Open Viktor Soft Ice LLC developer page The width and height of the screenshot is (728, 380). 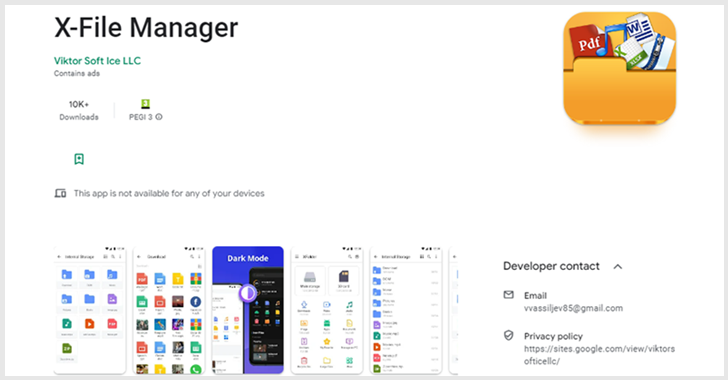point(98,61)
